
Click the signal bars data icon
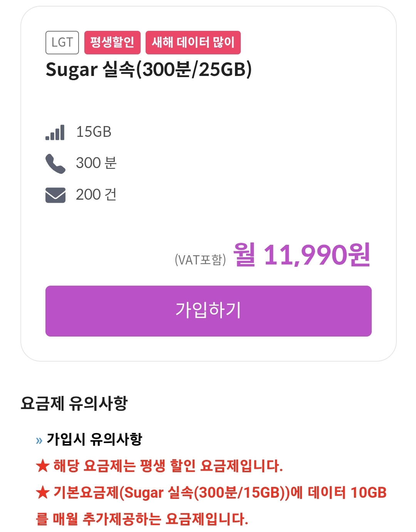coord(55,132)
